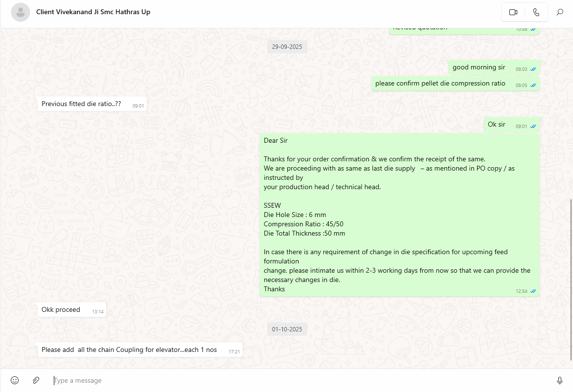Open search in chat via magnifier icon
Image resolution: width=573 pixels, height=392 pixels.
coord(560,12)
